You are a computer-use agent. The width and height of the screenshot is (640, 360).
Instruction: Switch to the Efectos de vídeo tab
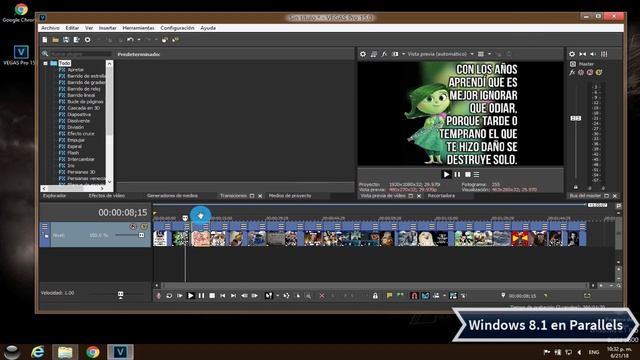click(107, 196)
